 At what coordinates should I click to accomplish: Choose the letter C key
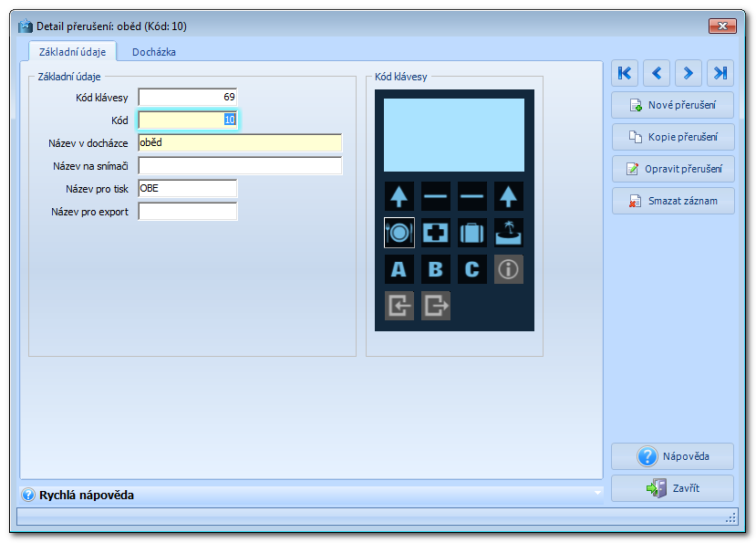tap(472, 269)
